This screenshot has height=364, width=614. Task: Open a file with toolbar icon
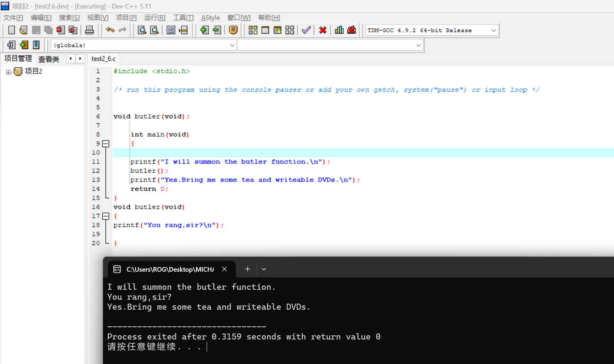coord(23,30)
